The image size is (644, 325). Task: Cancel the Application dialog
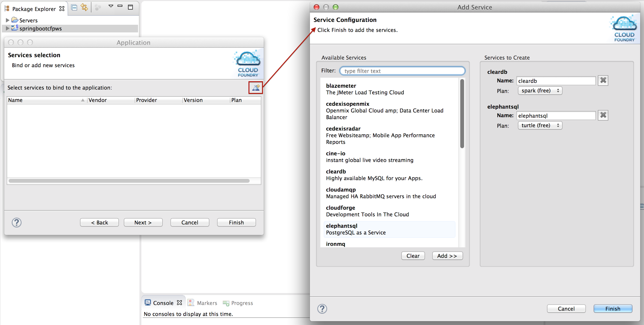point(190,222)
